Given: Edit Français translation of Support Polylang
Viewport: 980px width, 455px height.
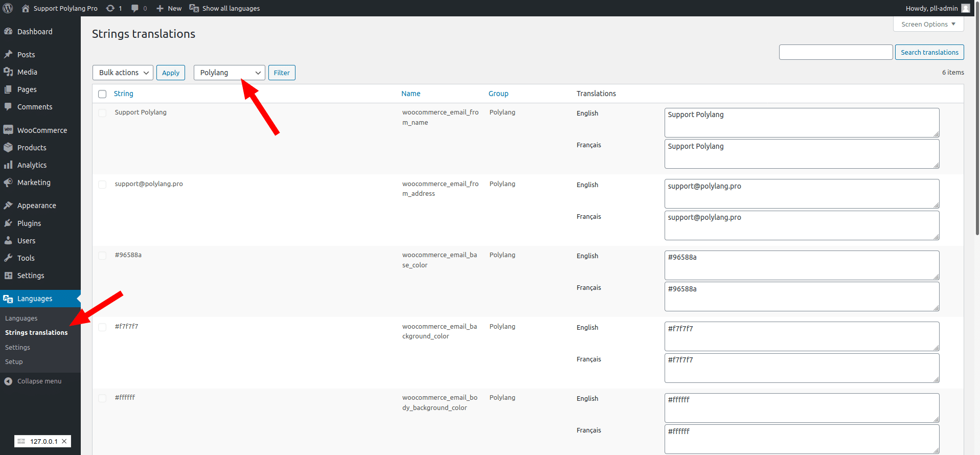Looking at the screenshot, I should (x=802, y=154).
